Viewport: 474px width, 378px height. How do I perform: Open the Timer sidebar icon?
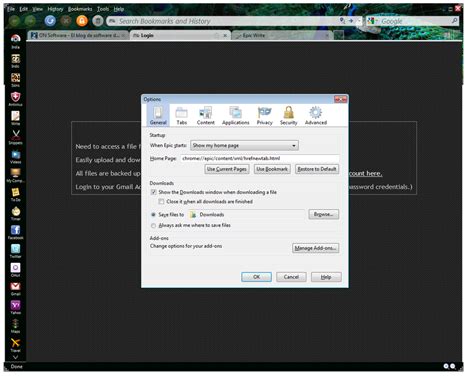pos(15,213)
